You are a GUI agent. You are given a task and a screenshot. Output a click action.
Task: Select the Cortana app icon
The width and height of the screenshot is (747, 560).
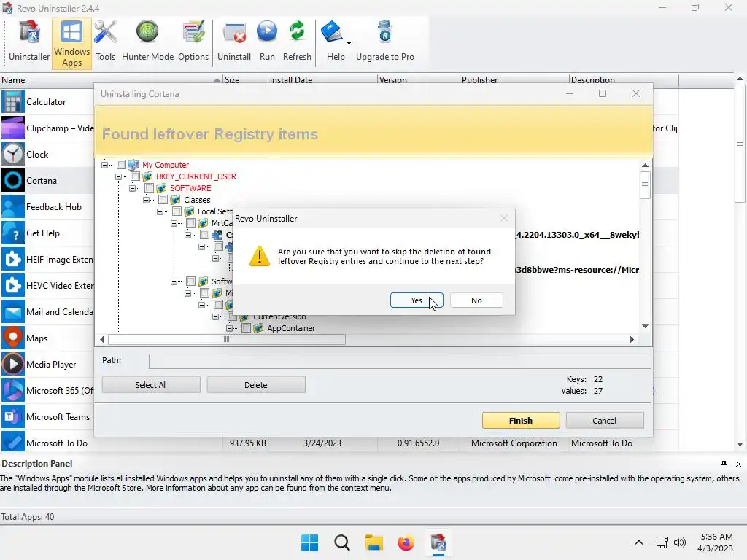[13, 181]
